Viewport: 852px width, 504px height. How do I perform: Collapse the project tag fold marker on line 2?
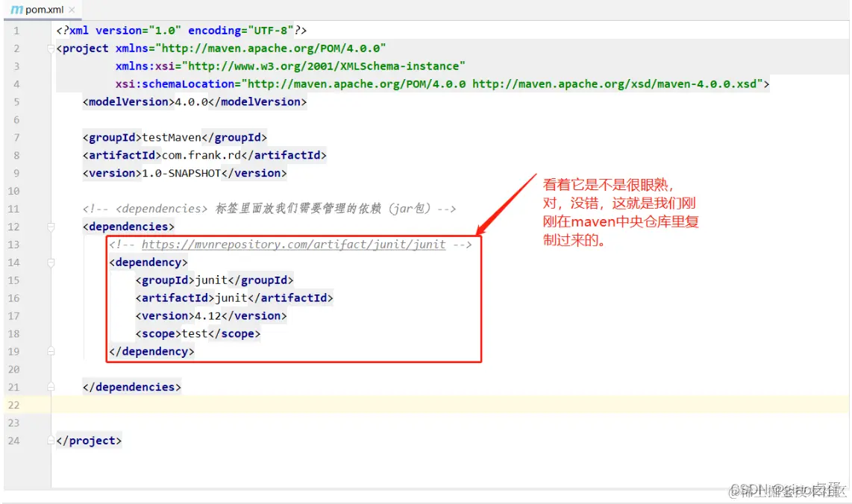[x=51, y=48]
